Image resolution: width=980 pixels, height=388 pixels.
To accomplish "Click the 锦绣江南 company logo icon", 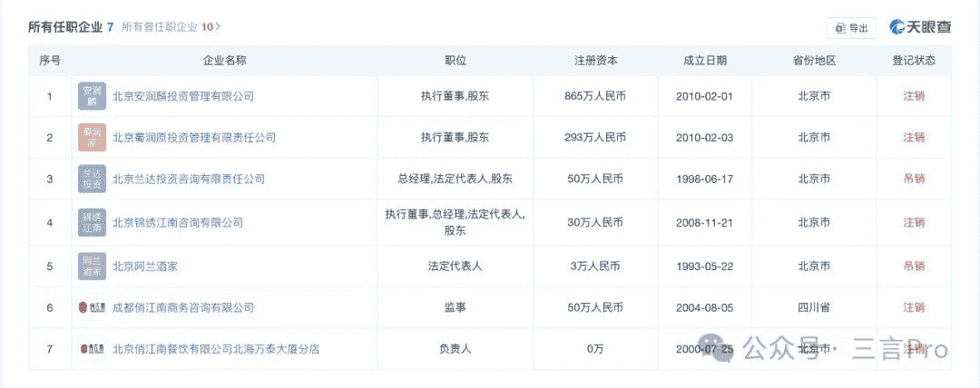I will (92, 222).
